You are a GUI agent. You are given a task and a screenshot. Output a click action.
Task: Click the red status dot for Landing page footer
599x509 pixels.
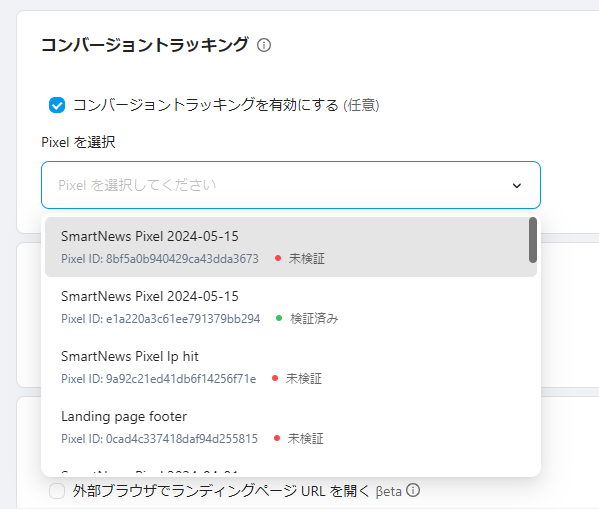(277, 438)
